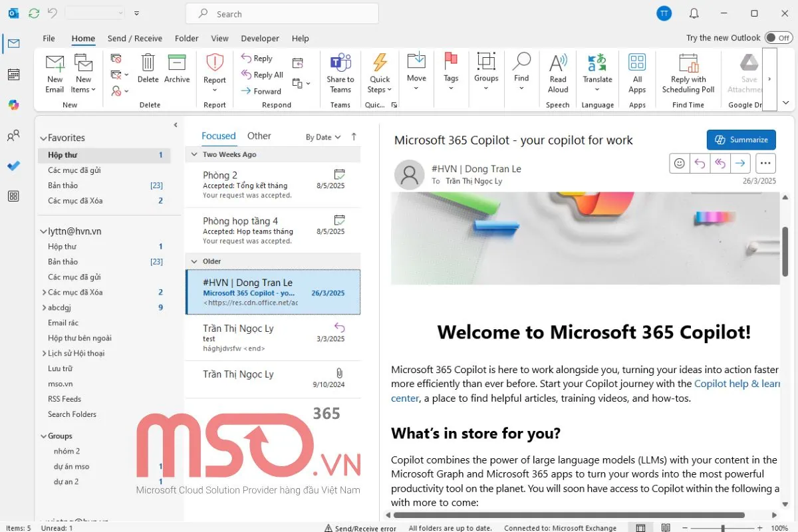Toggle the Try the new Outlook switch
The width and height of the screenshot is (798, 532).
[778, 38]
